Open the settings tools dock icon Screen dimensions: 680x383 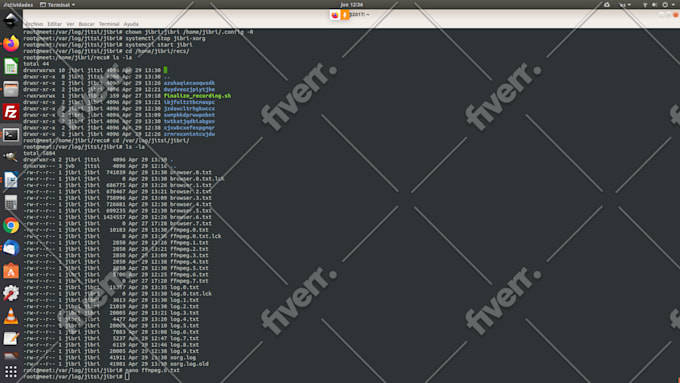click(x=11, y=293)
